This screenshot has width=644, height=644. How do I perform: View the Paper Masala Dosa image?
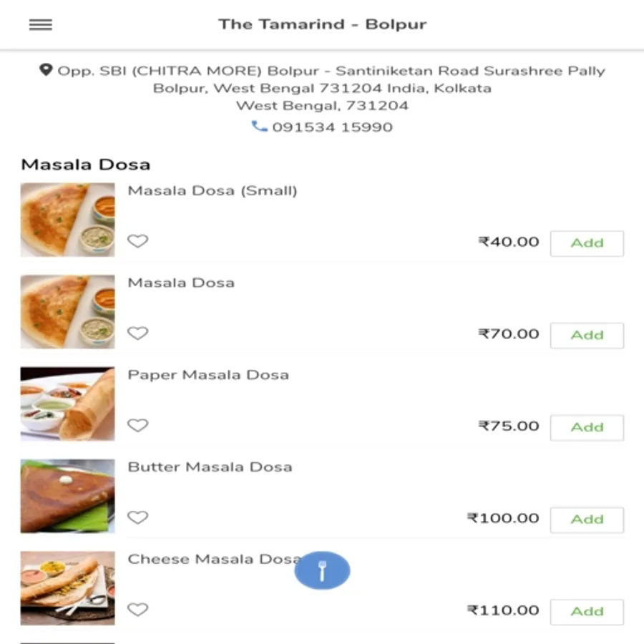click(68, 404)
